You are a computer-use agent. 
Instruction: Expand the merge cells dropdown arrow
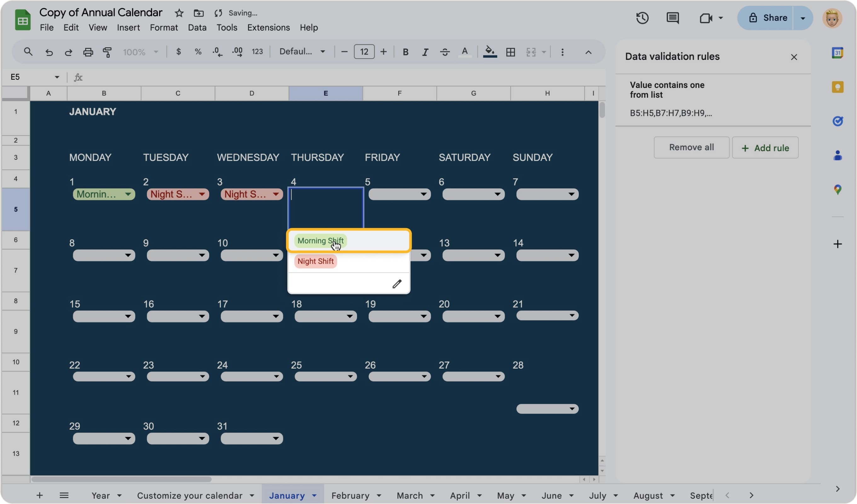[x=544, y=52]
